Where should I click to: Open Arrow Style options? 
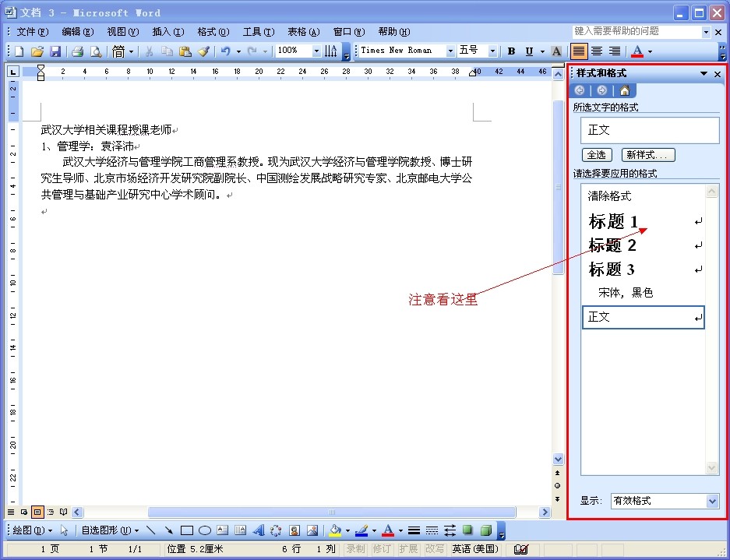(450, 530)
